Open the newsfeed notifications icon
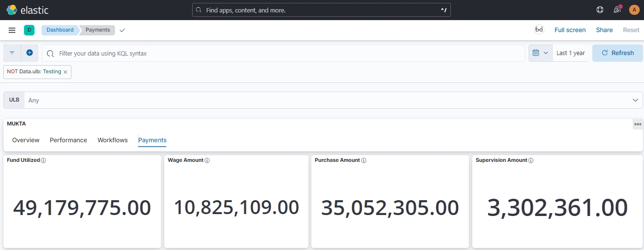644x250 pixels. coord(617,10)
